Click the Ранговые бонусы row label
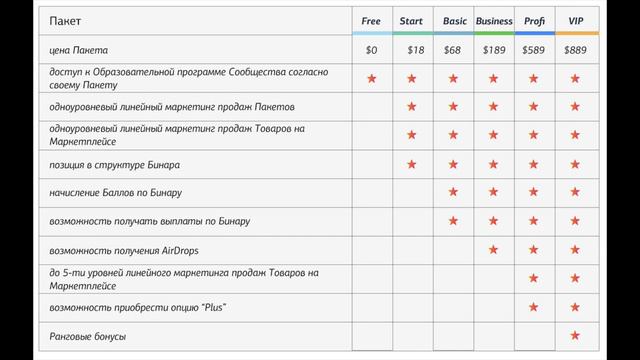 pos(87,336)
